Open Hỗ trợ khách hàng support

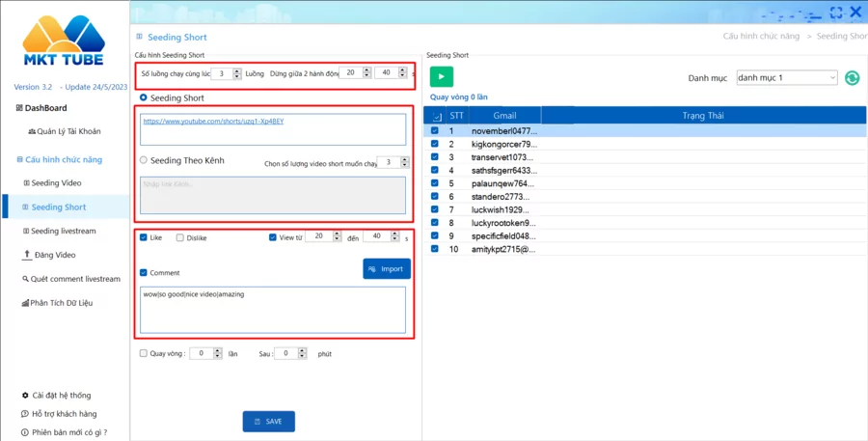pyautogui.click(x=59, y=414)
